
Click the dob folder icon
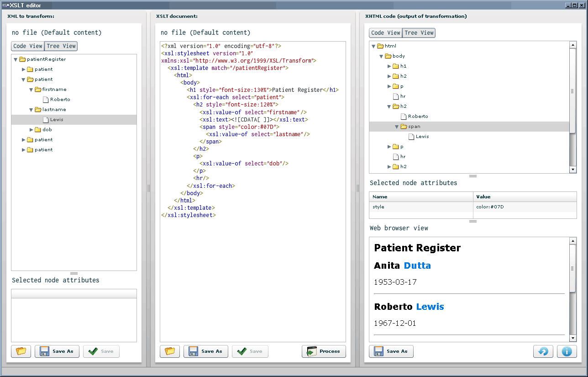[x=38, y=130]
